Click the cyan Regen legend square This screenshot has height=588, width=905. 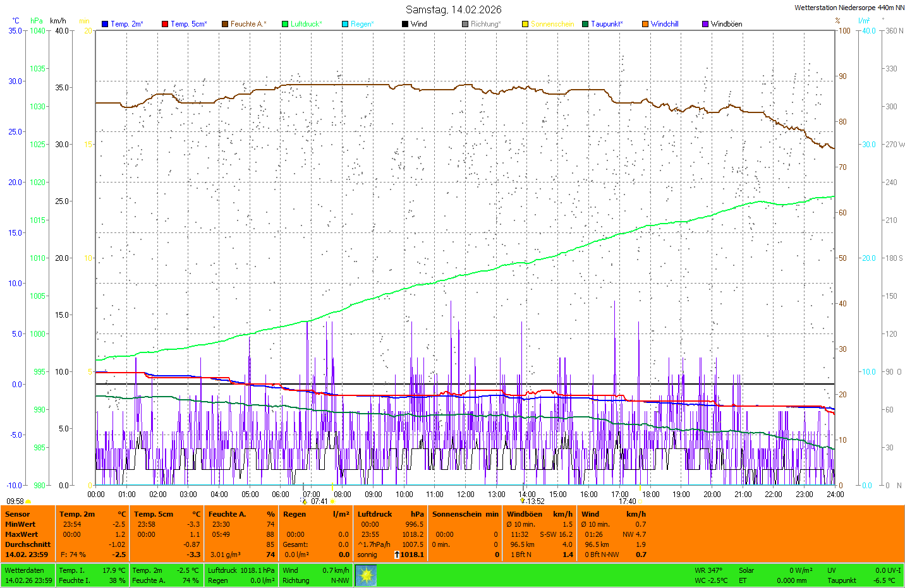click(345, 24)
